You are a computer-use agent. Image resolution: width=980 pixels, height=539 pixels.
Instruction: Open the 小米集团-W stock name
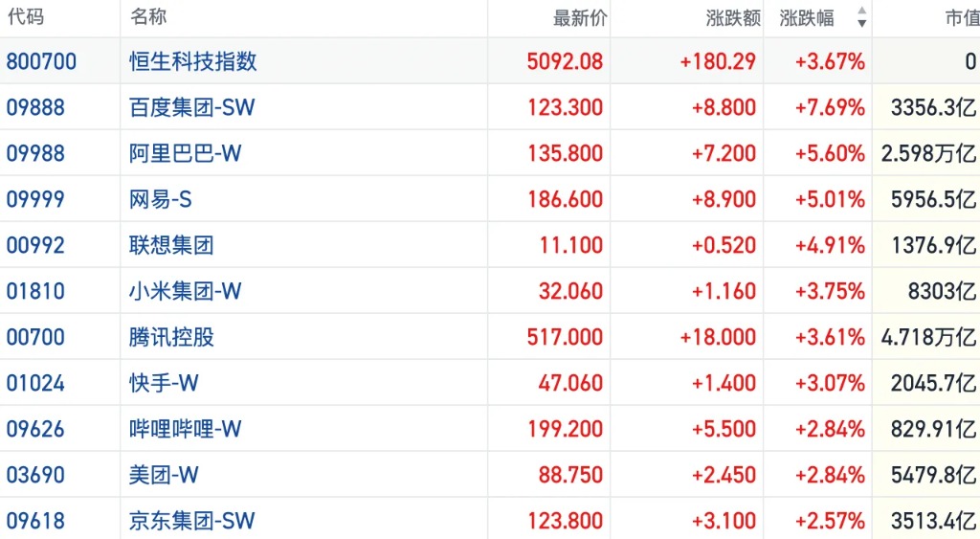[186, 291]
